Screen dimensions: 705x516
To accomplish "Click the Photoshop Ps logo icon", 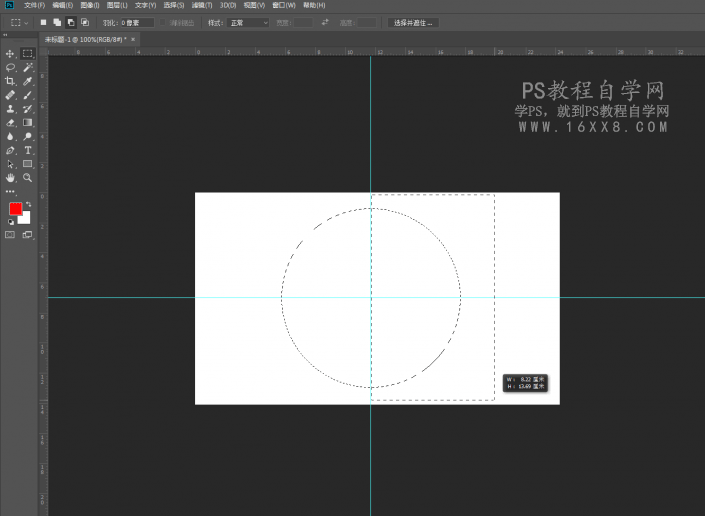I will (9, 5).
